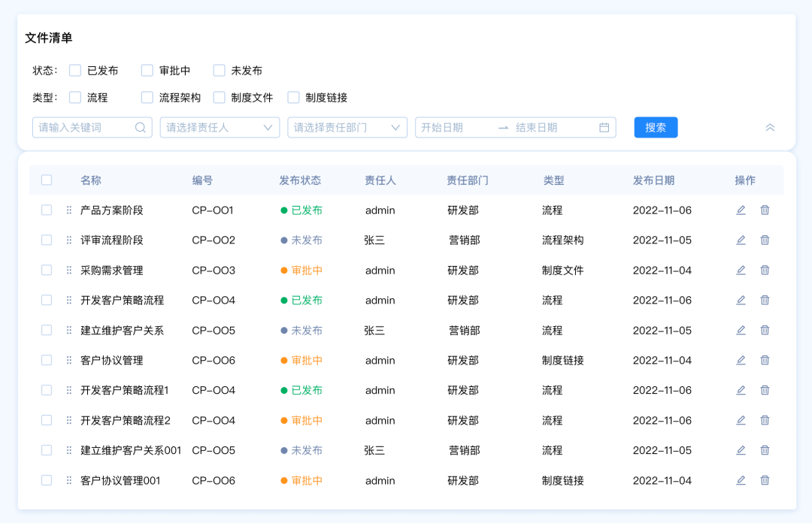
Task: Collapse the filter panel with double chevron
Action: pos(770,128)
